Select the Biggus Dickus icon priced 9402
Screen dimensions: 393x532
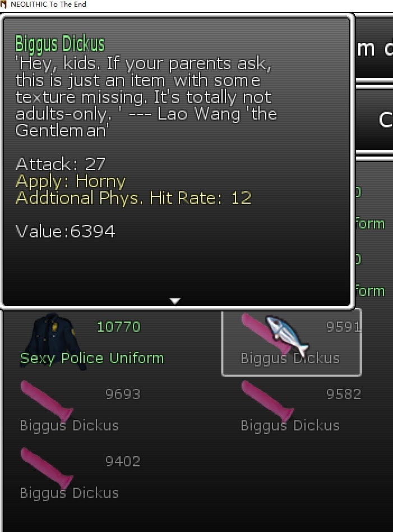coord(47,468)
